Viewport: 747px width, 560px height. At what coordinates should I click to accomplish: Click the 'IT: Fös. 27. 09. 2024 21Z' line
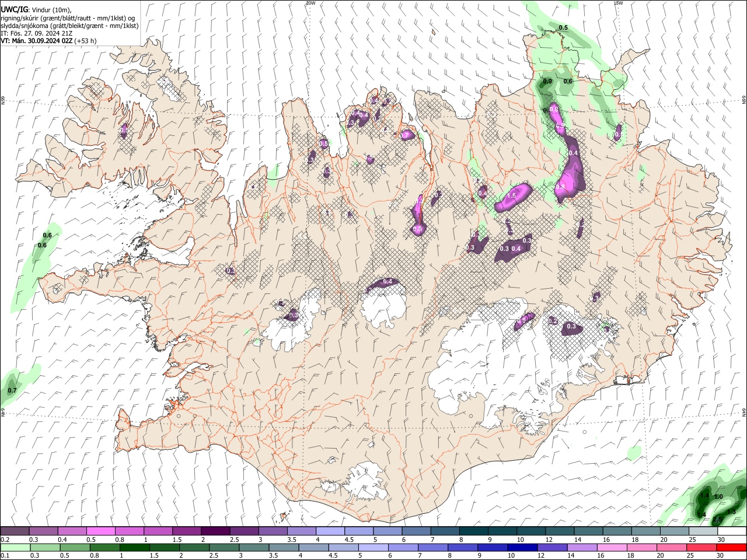[36, 33]
